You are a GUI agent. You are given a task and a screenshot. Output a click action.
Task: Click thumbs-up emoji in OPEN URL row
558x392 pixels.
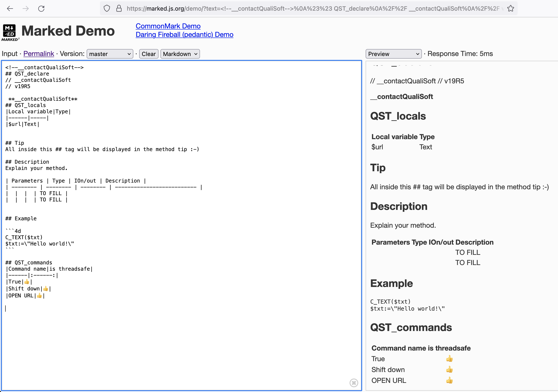(449, 380)
